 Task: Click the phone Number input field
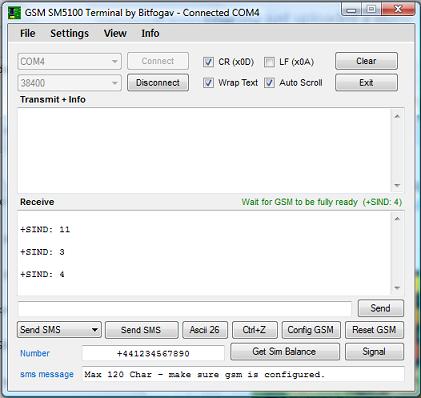(153, 353)
